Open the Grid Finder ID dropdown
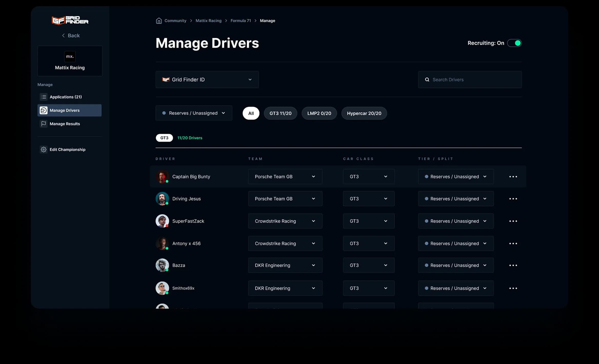Image resolution: width=599 pixels, height=364 pixels. tap(207, 79)
